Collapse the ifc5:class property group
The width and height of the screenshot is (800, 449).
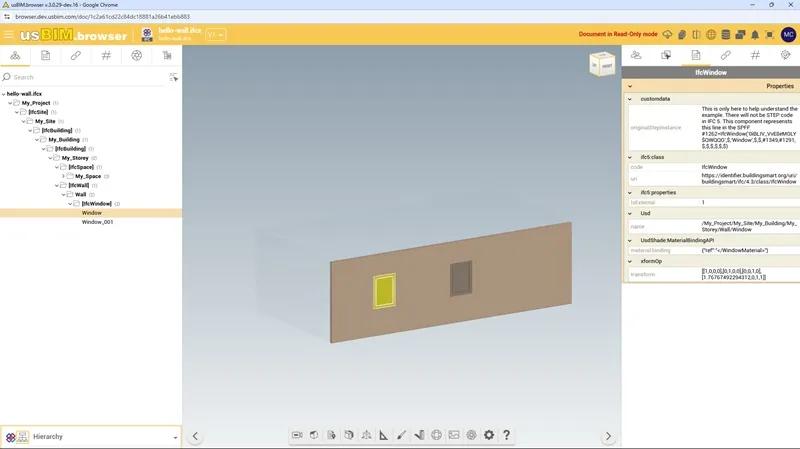[x=630, y=157]
